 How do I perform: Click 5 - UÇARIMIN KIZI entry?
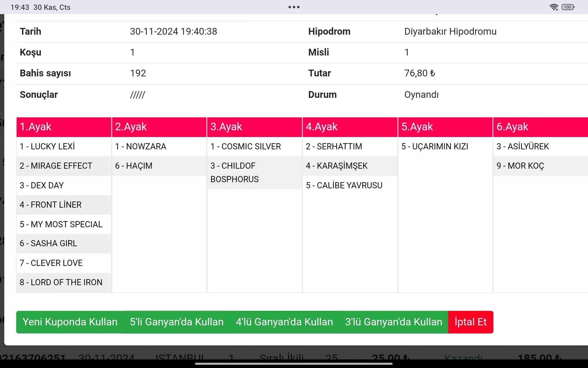435,147
